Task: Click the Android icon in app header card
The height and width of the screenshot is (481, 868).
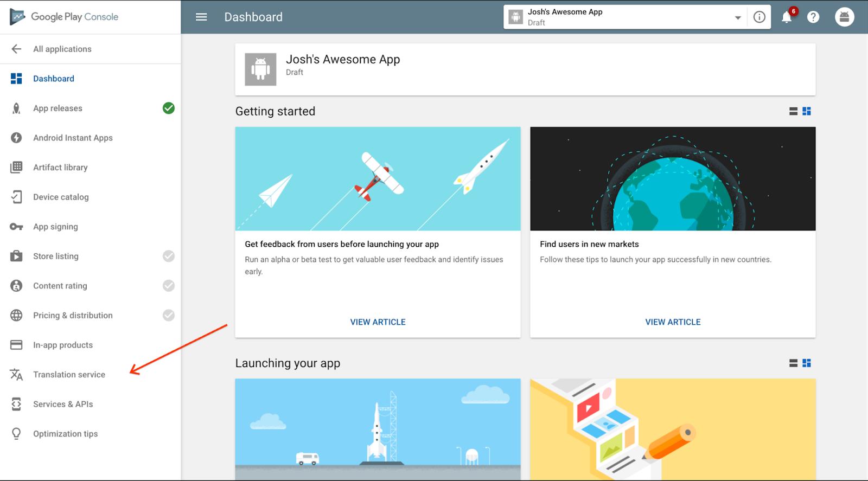Action: (x=260, y=69)
